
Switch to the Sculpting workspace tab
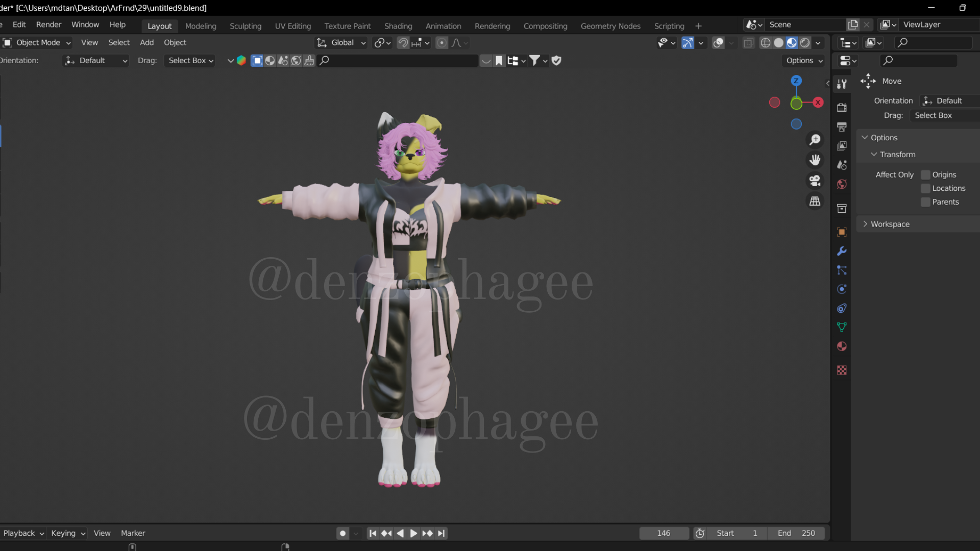[x=245, y=26]
